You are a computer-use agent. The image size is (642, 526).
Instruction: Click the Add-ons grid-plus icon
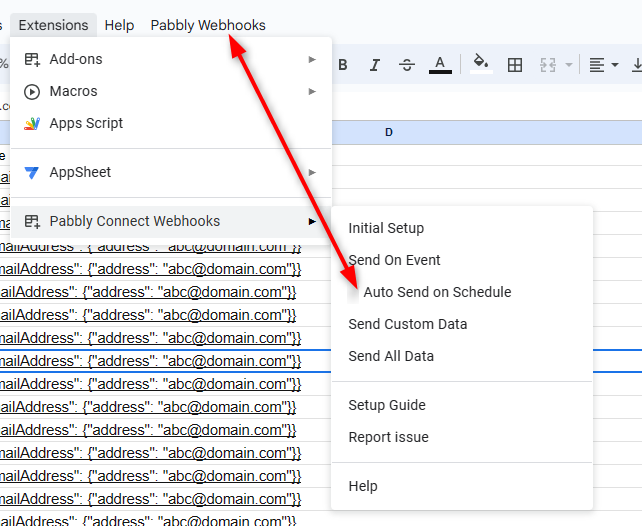click(x=32, y=59)
